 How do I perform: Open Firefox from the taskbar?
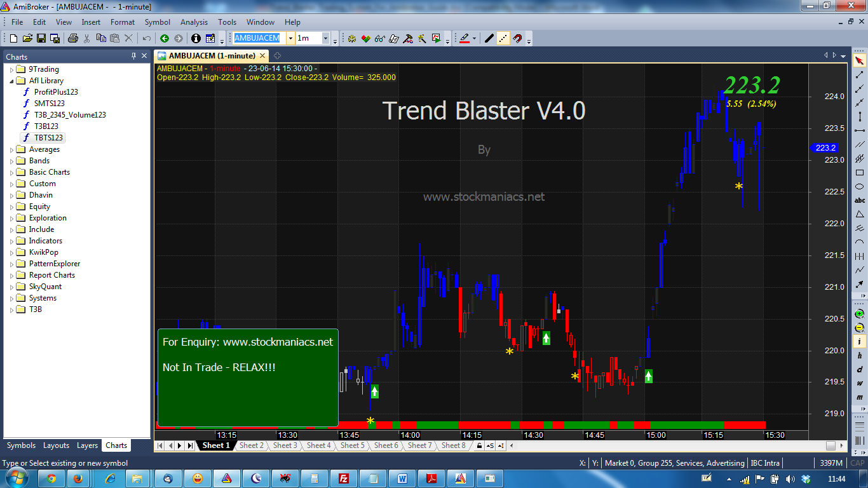click(x=78, y=478)
